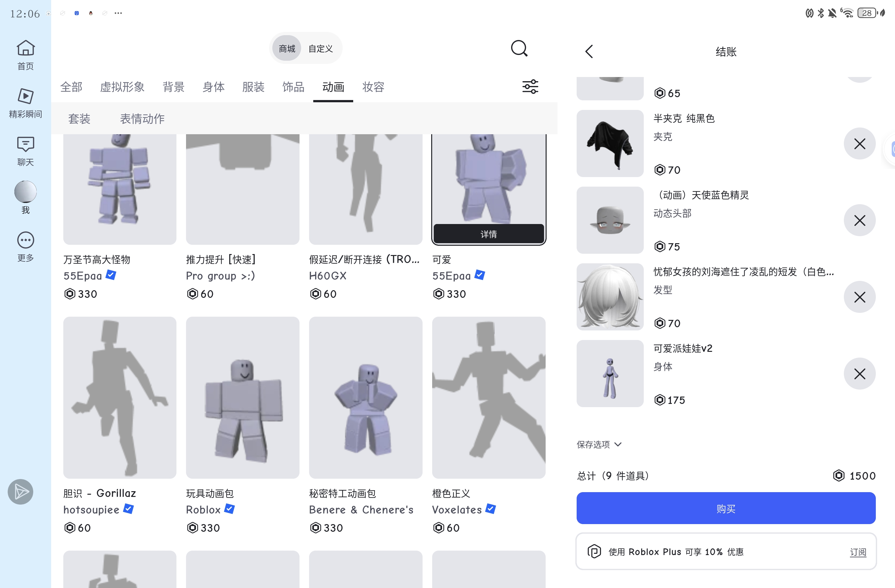Select the 饰品 tab
This screenshot has width=895, height=588.
click(293, 87)
